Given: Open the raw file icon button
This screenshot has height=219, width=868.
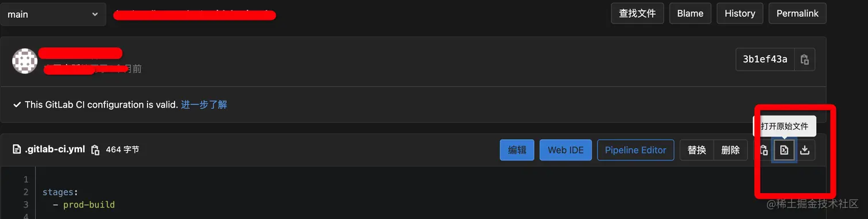Looking at the screenshot, I should pos(784,150).
